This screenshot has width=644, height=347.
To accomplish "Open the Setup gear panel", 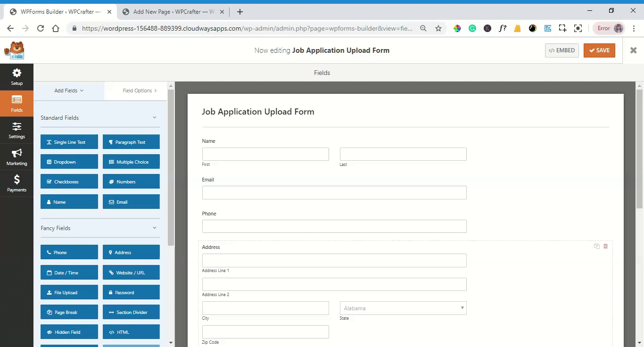I will coord(17,77).
